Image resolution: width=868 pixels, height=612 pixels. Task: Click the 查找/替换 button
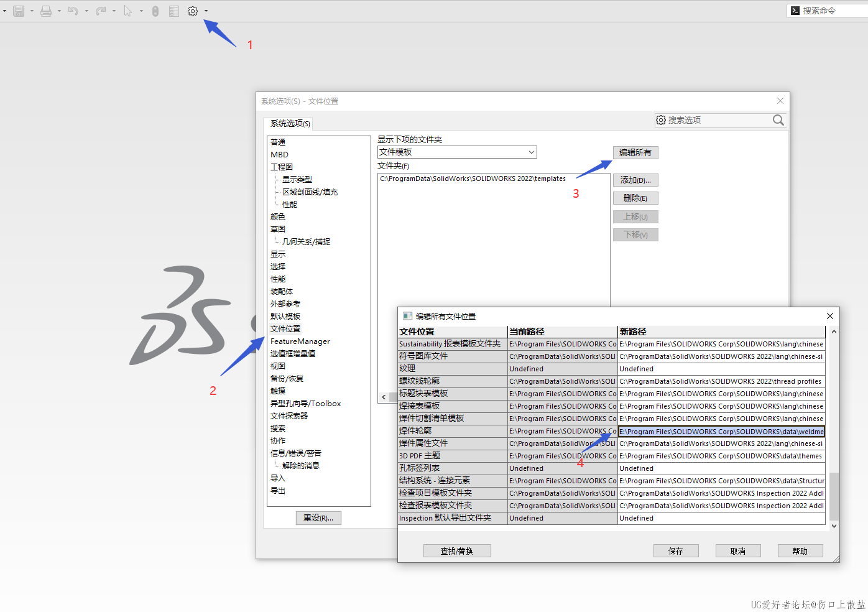pyautogui.click(x=457, y=551)
